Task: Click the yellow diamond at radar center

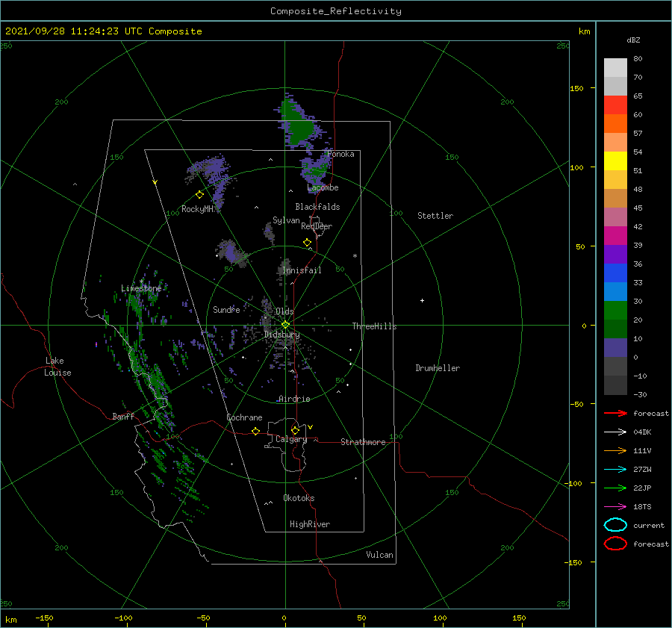Action: [285, 325]
